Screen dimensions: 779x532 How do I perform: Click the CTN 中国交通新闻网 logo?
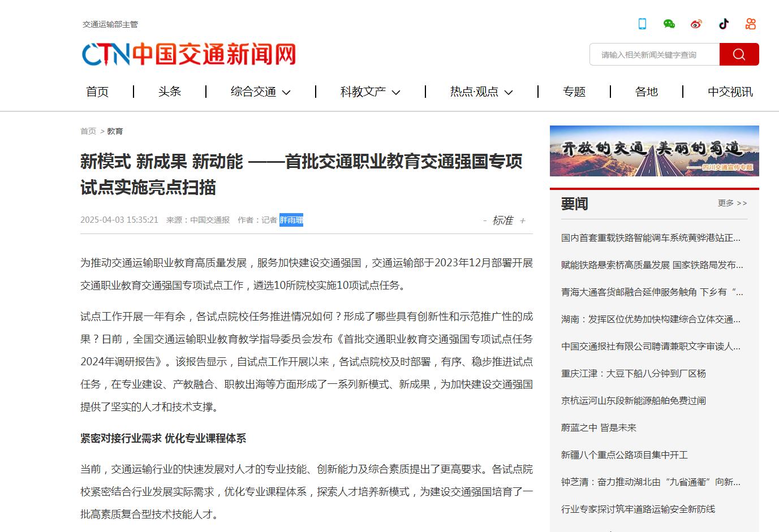(189, 54)
